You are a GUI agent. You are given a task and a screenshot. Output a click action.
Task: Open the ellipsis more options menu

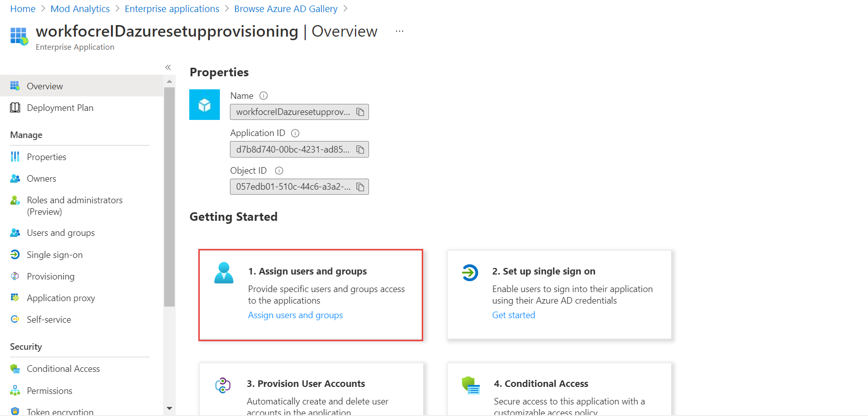[400, 31]
